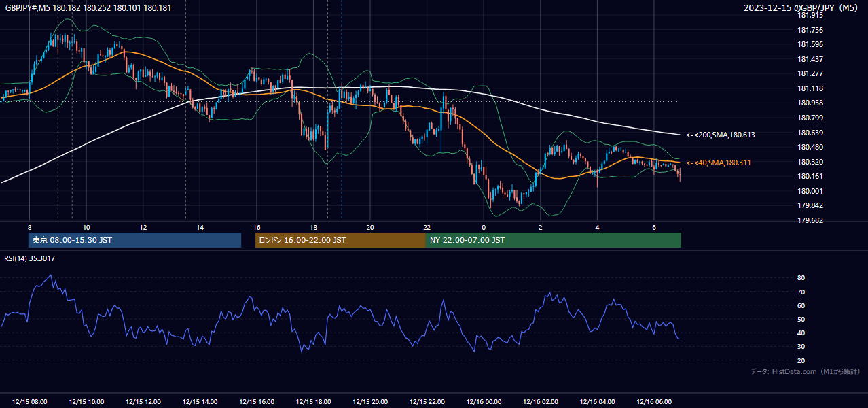Click the 12/15 16:00 time axis label
The height and width of the screenshot is (408, 868).
(x=257, y=402)
